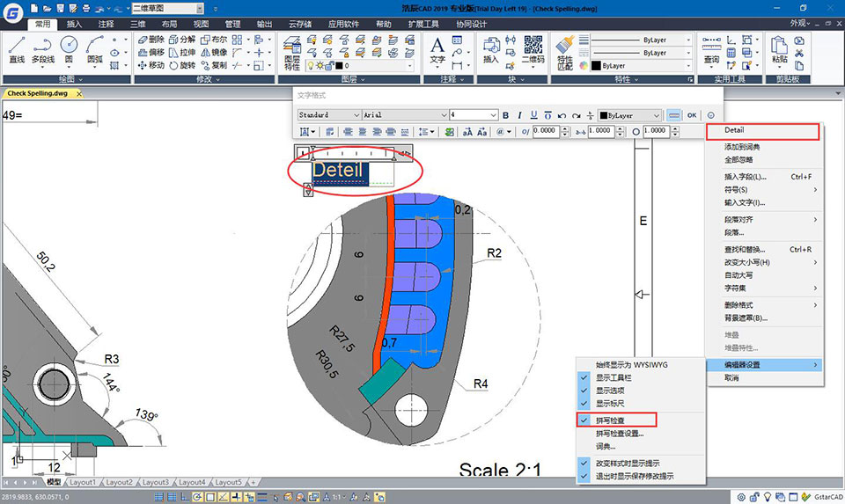Apply Italic formatting in text editor

[x=520, y=115]
